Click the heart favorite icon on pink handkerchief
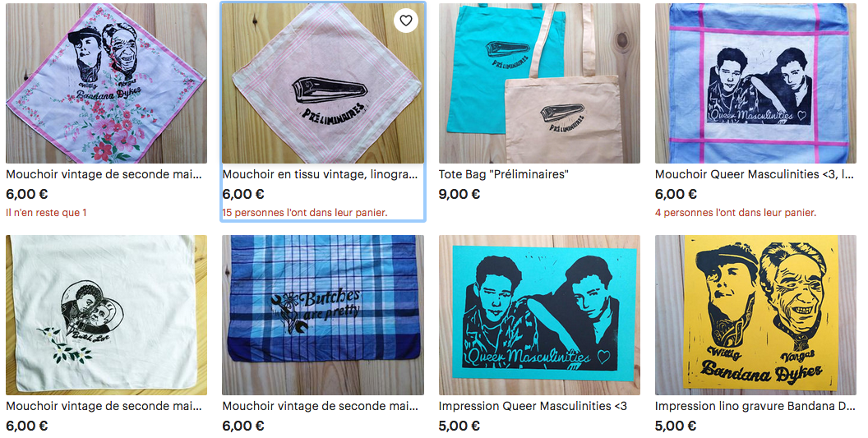 [x=406, y=21]
